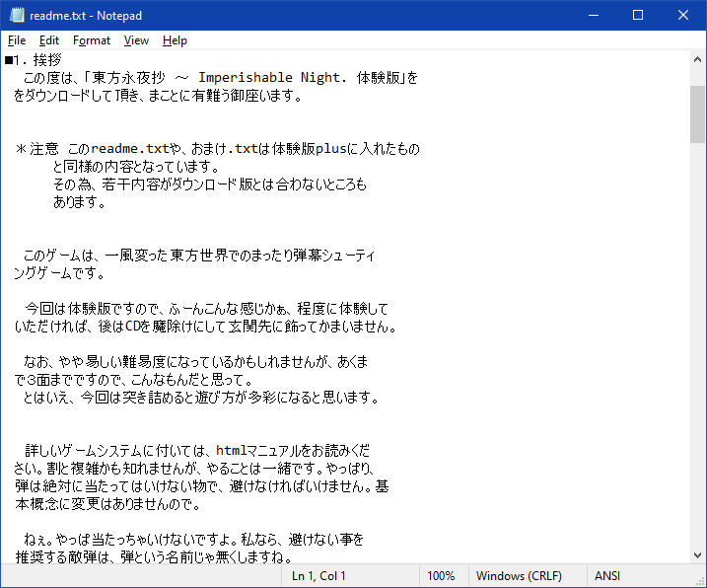Click the 'Windows (CRLF)' status entry
The height and width of the screenshot is (588, 707).
click(x=519, y=576)
